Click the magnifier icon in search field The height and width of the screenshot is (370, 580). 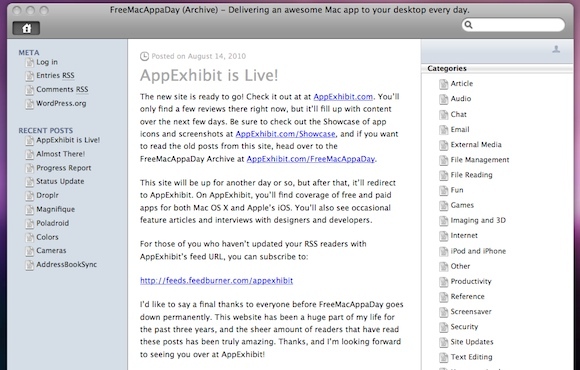pyautogui.click(x=469, y=25)
